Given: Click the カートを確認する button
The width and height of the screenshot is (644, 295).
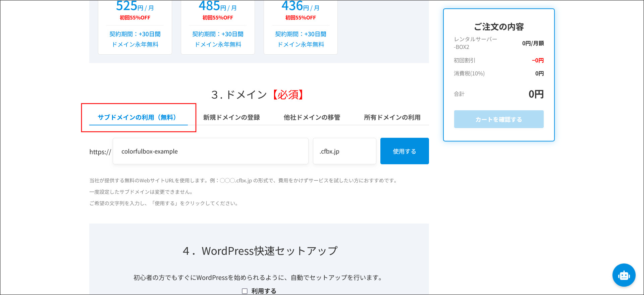Looking at the screenshot, I should click(498, 119).
